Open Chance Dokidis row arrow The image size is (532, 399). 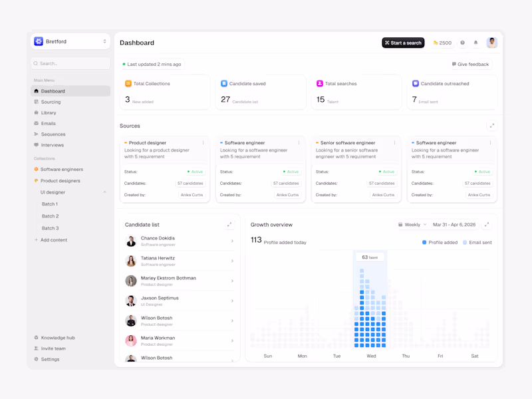(x=232, y=241)
